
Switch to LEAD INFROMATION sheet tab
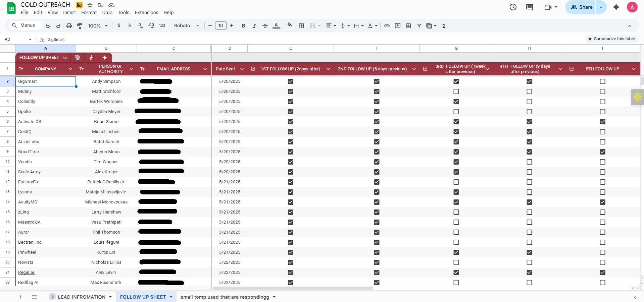[82, 297]
